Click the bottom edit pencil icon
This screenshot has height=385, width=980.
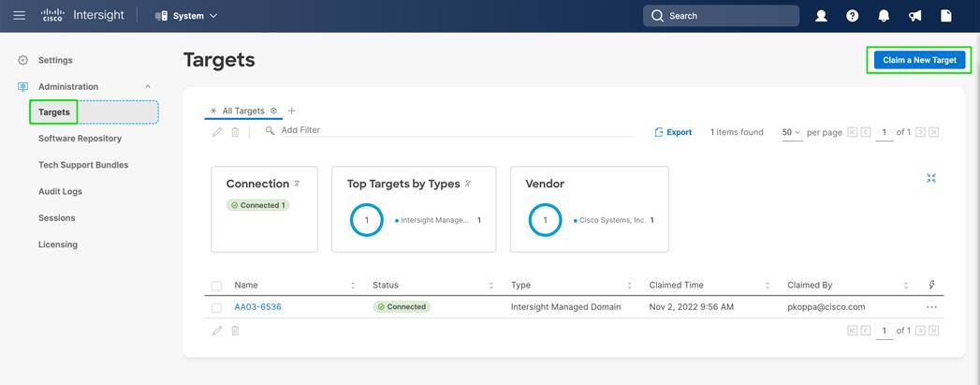[x=217, y=331]
